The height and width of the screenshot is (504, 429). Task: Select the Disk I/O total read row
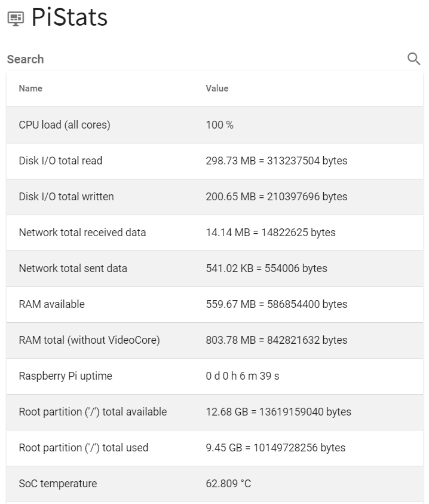pos(214,161)
